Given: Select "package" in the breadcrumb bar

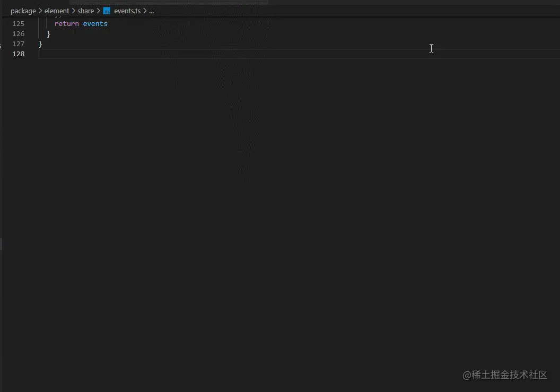Looking at the screenshot, I should click(23, 11).
